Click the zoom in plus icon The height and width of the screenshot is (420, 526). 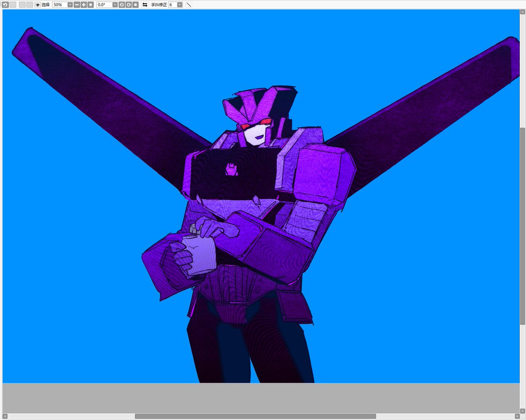click(84, 4)
